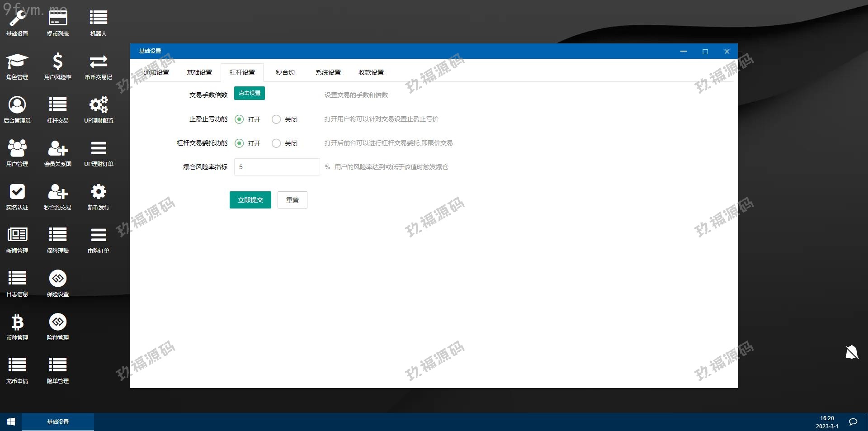Image resolution: width=868 pixels, height=431 pixels.
Task: Switch to the 系统设置 tab
Action: 328,72
